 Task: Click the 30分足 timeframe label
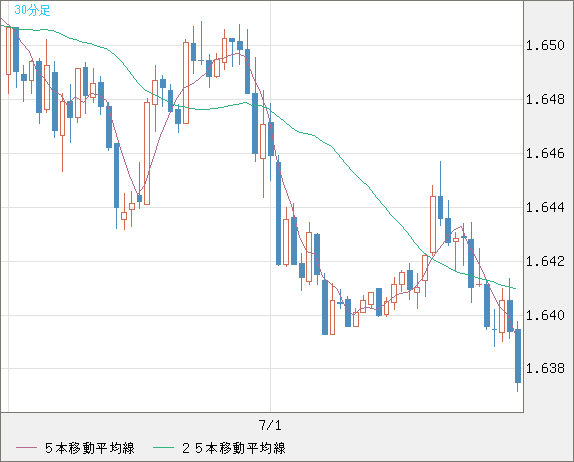click(x=32, y=10)
